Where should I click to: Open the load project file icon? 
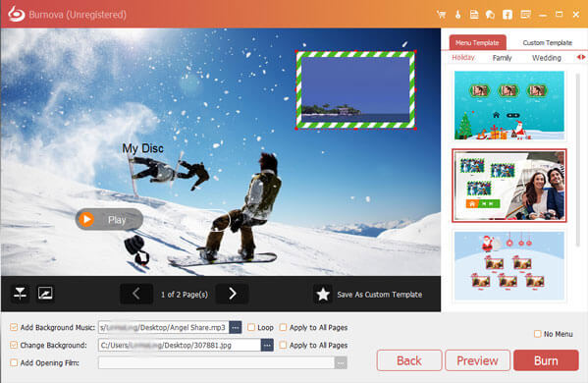point(474,15)
